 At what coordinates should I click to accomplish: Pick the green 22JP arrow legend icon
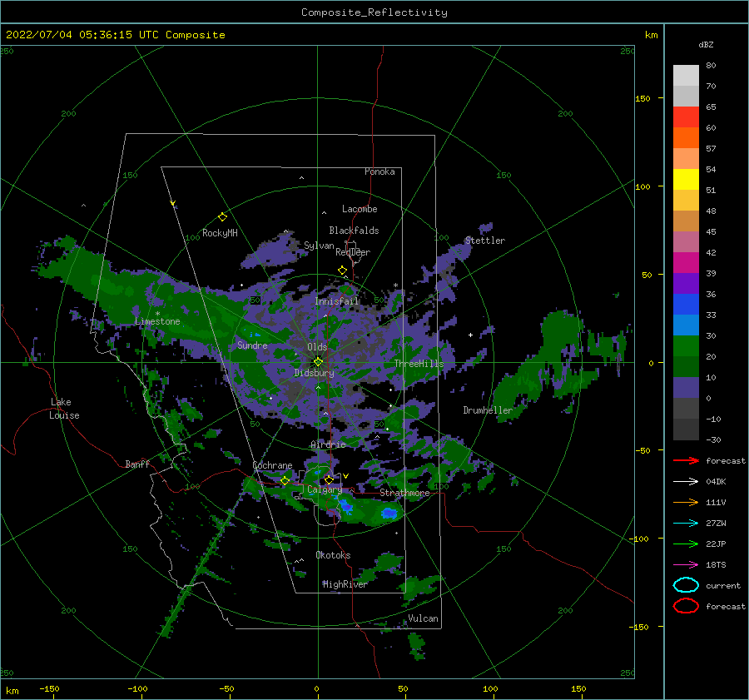tap(686, 544)
